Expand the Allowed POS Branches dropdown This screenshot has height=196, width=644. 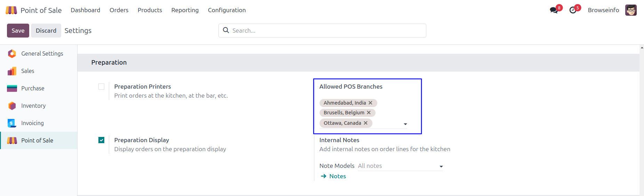[x=405, y=124]
